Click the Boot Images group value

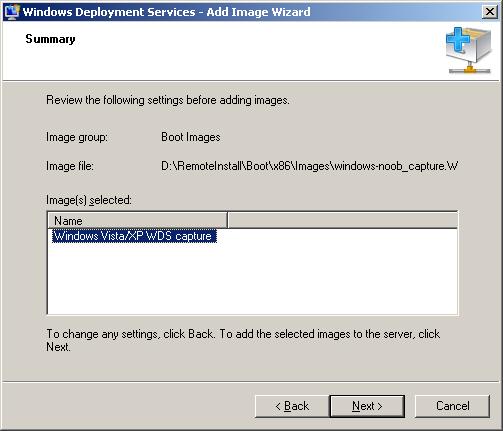point(191,137)
